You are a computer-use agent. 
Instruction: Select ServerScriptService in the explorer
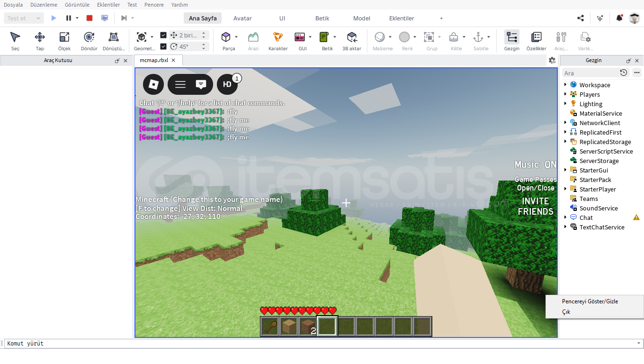(x=606, y=151)
